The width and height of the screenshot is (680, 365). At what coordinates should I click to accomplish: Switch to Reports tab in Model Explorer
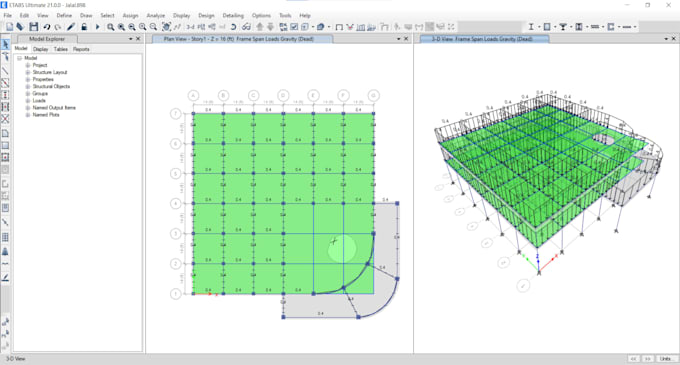click(81, 49)
